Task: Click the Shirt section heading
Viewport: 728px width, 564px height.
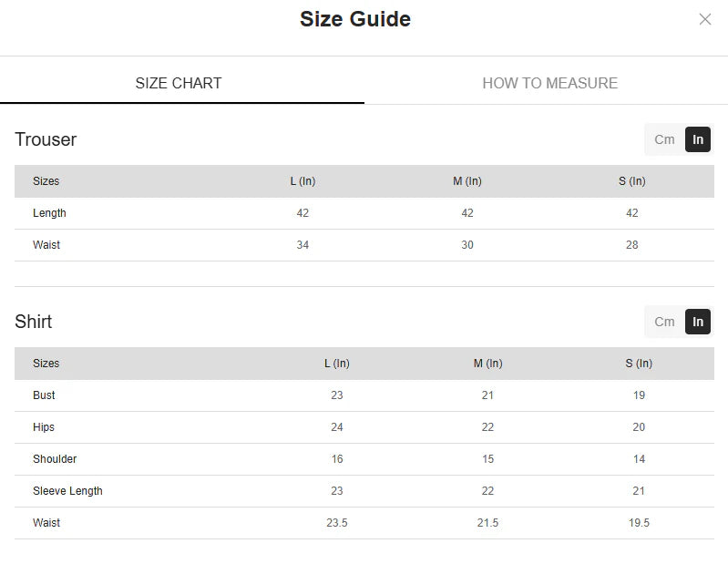Action: (x=34, y=322)
